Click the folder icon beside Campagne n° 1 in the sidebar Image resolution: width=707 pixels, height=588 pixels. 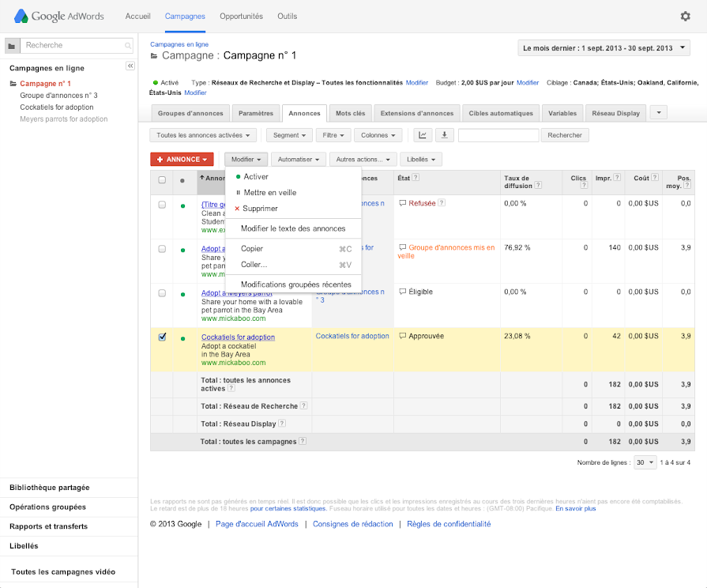click(13, 84)
